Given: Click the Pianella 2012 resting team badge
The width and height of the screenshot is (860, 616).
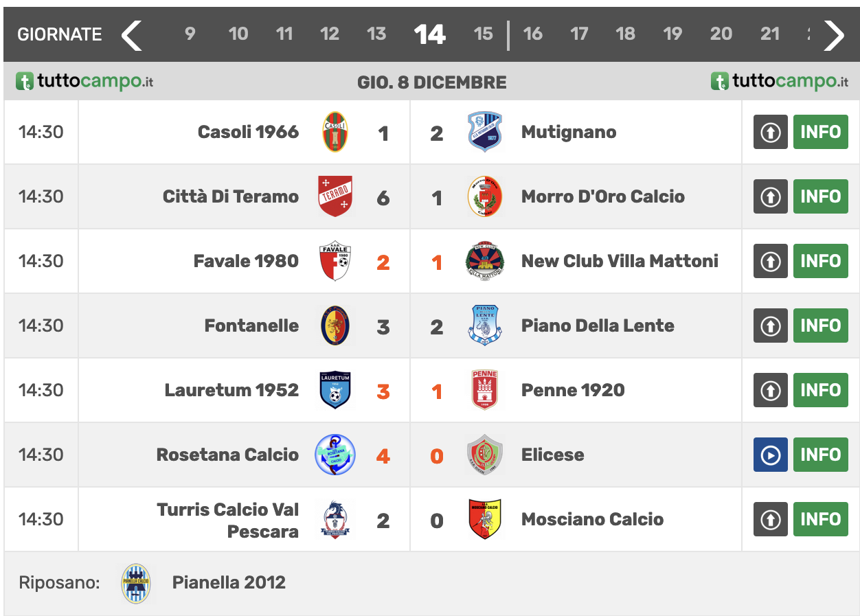Looking at the screenshot, I should point(136,584).
